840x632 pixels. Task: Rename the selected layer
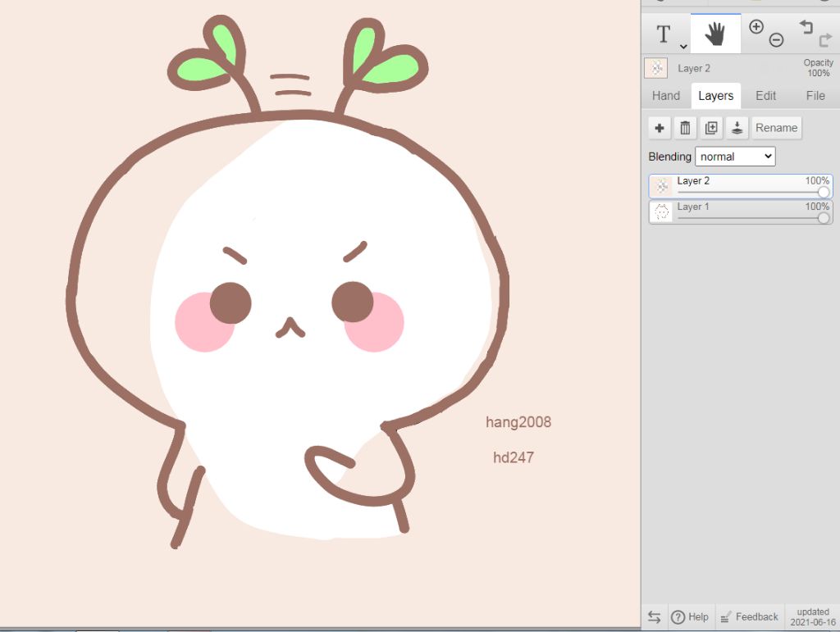(x=776, y=128)
